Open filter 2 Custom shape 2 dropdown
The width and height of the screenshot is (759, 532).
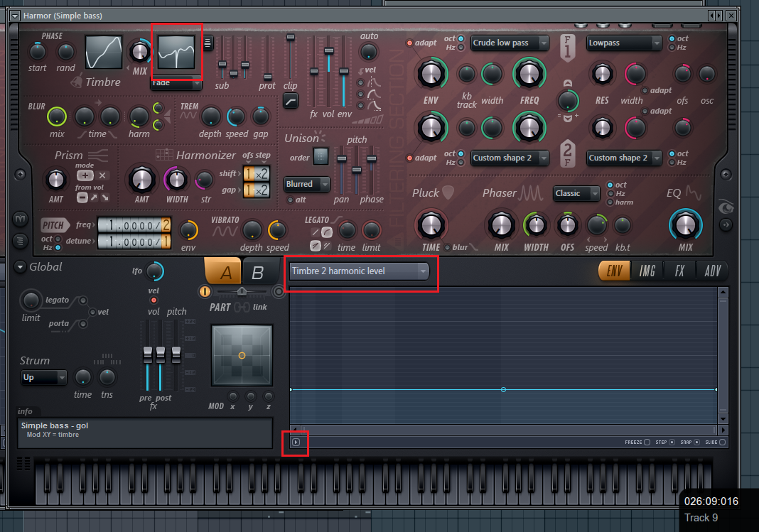(x=510, y=158)
